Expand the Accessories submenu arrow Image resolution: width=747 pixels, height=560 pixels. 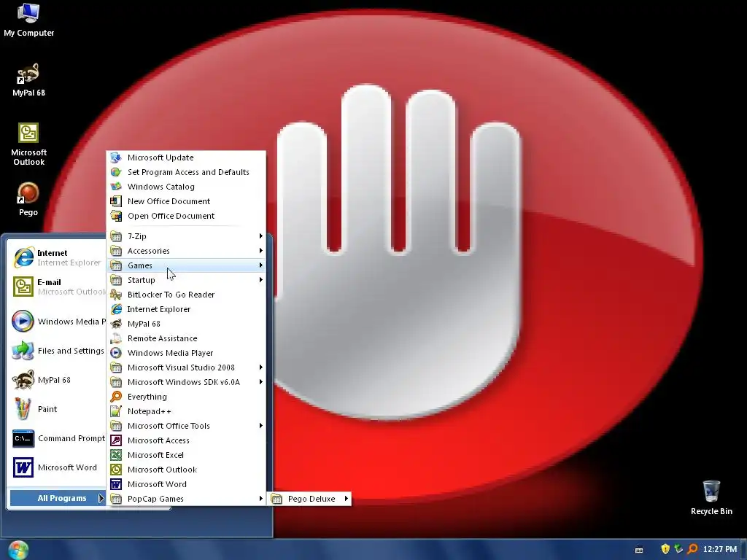[260, 251]
